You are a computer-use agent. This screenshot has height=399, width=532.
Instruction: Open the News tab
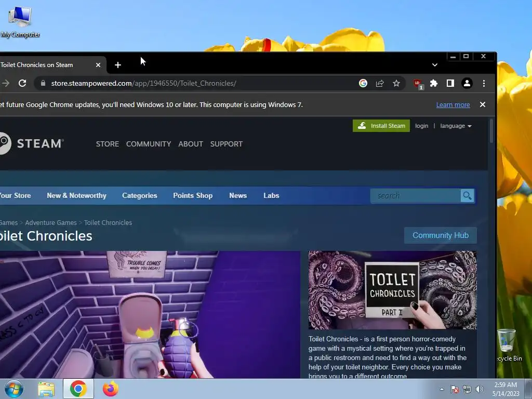click(x=238, y=195)
